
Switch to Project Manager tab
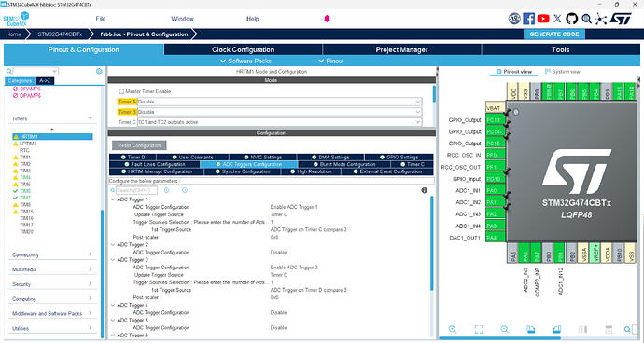click(401, 49)
